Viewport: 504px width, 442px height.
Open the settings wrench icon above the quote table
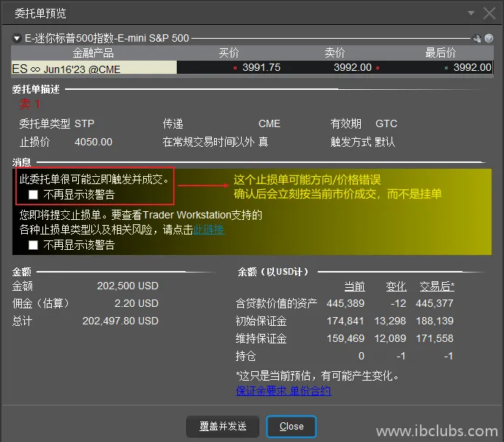pos(477,39)
